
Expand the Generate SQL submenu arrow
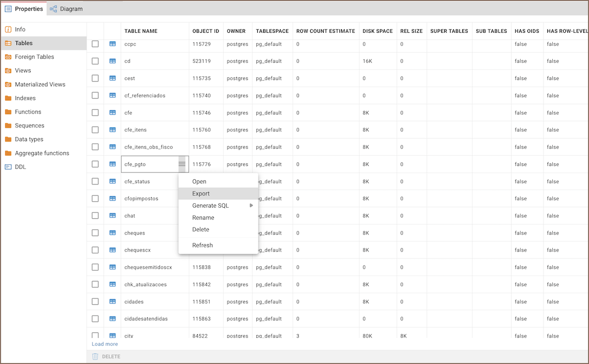[x=251, y=206]
